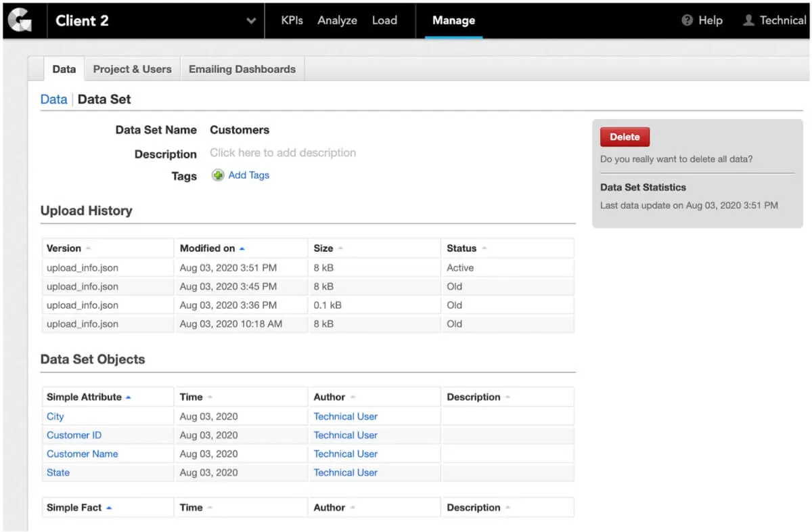
Task: Sort Upload History by Status column
Action: (x=461, y=248)
